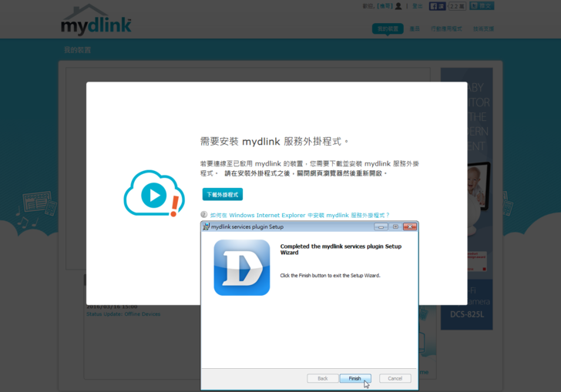Viewport: 561px width, 392px height.
Task: Open the 技術支援 navigation tab
Action: pos(483,28)
